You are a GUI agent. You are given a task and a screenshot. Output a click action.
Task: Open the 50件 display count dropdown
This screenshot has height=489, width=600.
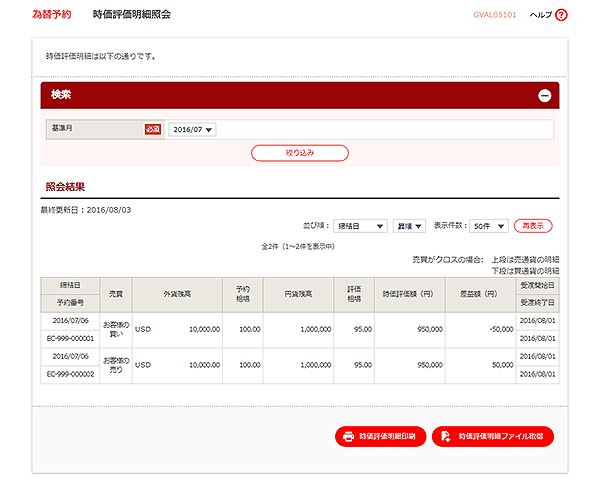[489, 226]
